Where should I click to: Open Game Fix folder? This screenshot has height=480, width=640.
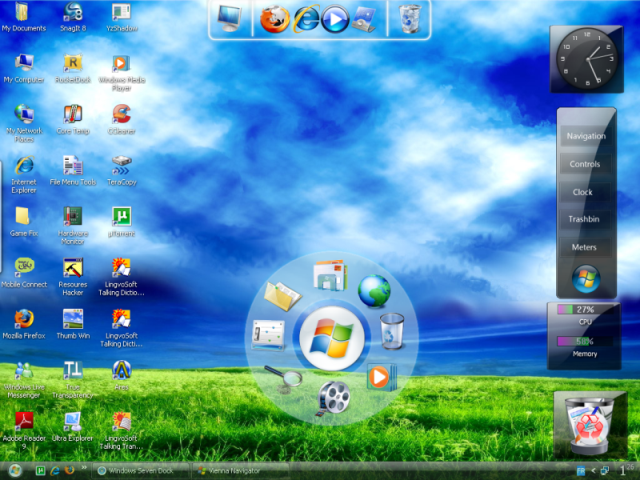click(23, 222)
